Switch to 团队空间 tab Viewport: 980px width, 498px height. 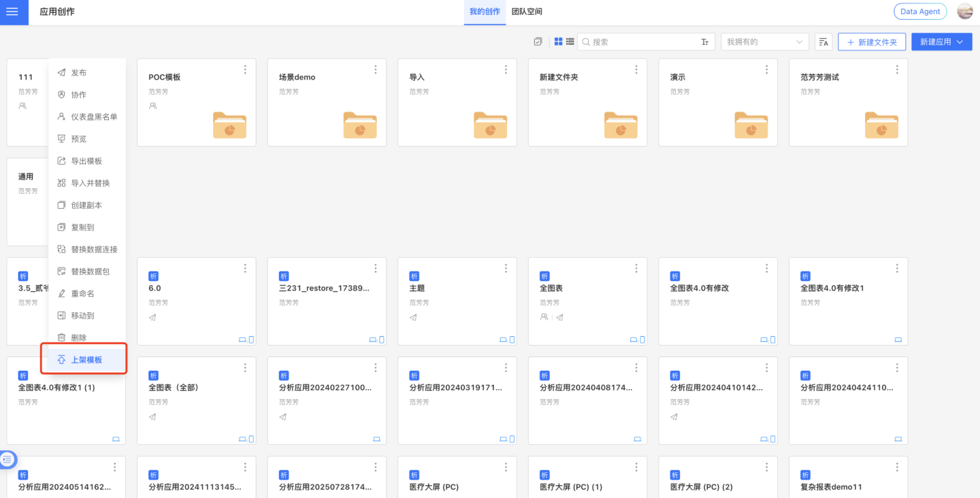(527, 12)
